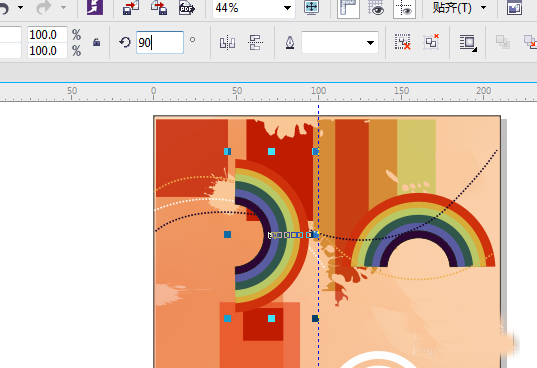Viewport: 537px width, 368px height.
Task: Click the greyed overlapping squares icon
Action: pos(502,42)
